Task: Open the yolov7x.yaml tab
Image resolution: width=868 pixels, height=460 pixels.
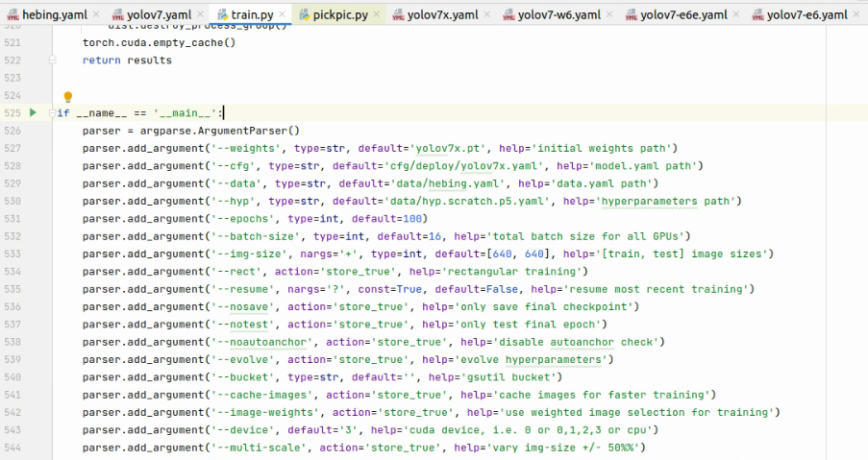Action: 443,14
